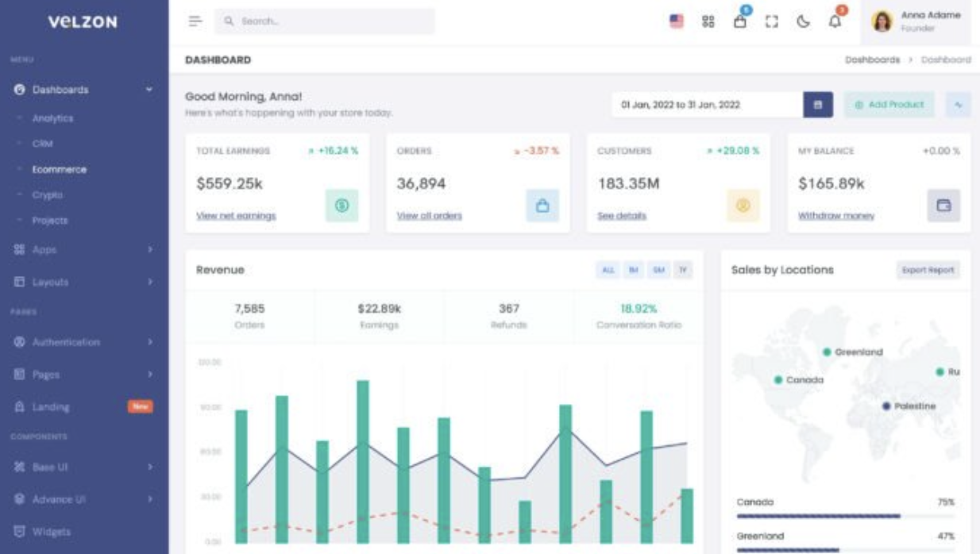
Task: Open the web apps grid icon
Action: [x=708, y=22]
